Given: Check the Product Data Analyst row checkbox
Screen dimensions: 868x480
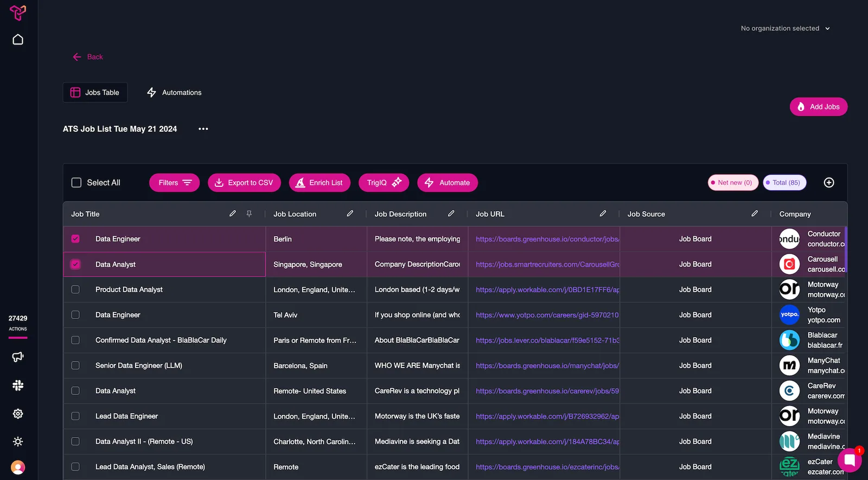Looking at the screenshot, I should coord(75,289).
